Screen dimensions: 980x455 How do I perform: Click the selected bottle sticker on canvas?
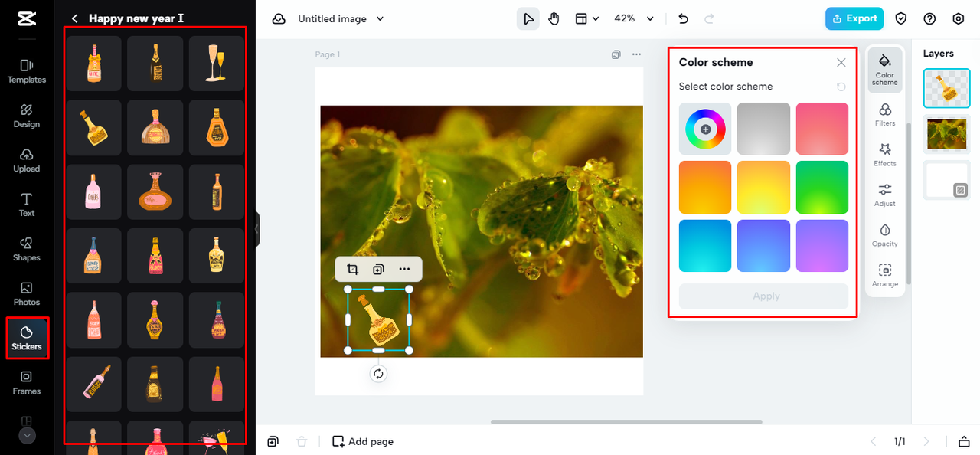coord(378,319)
